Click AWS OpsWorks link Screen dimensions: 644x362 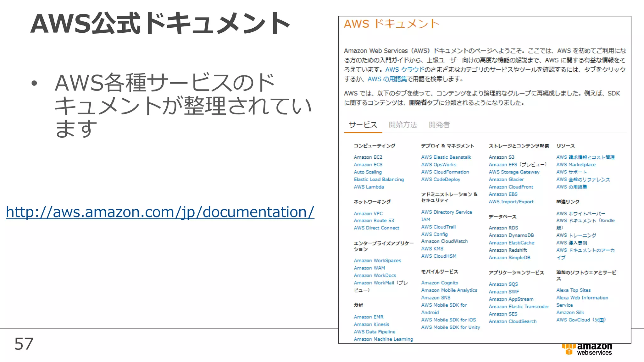(439, 165)
